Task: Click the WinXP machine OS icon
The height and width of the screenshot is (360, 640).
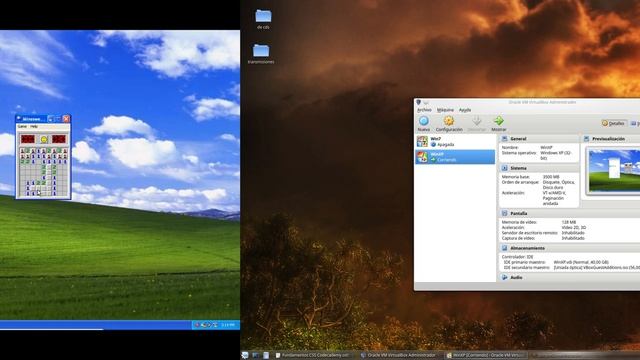Action: click(422, 157)
